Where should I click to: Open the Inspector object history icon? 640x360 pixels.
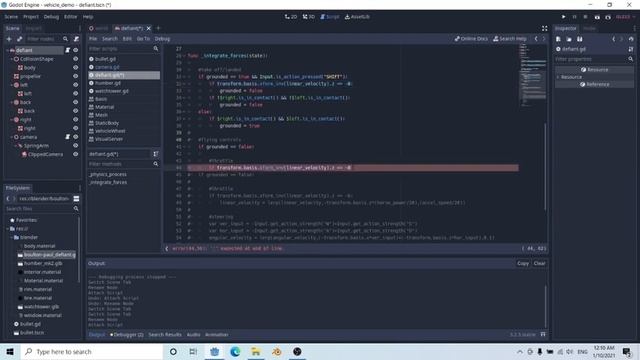click(x=631, y=39)
